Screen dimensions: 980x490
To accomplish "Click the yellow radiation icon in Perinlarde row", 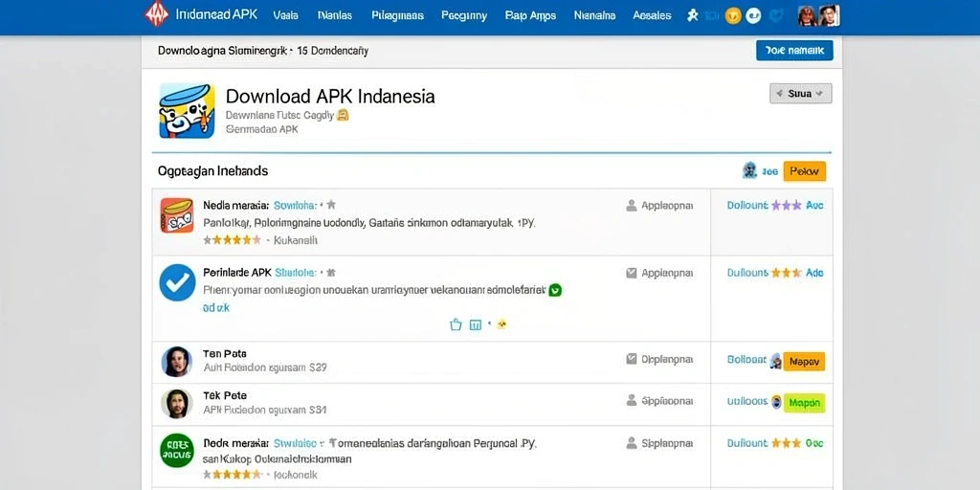I will point(501,324).
